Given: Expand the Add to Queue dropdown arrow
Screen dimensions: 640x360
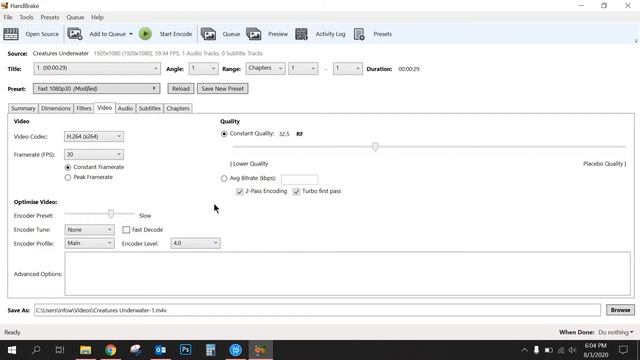Looking at the screenshot, I should click(131, 34).
